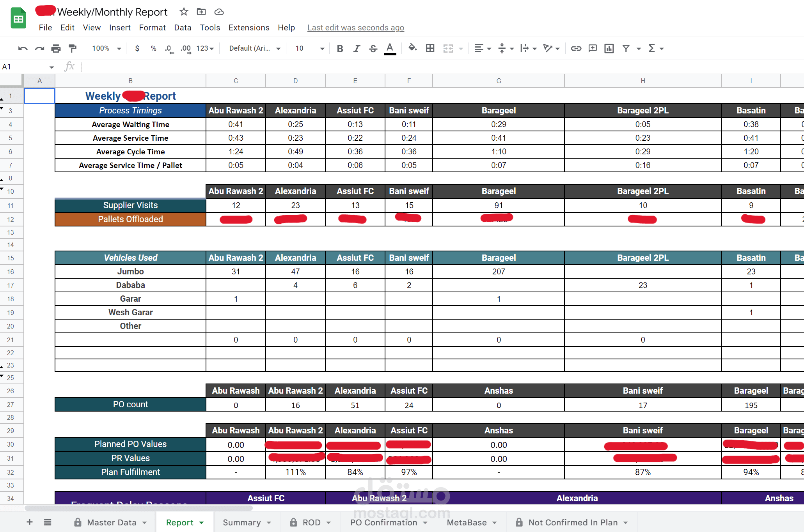
Task: Open version history via Last edit link
Action: 355,27
